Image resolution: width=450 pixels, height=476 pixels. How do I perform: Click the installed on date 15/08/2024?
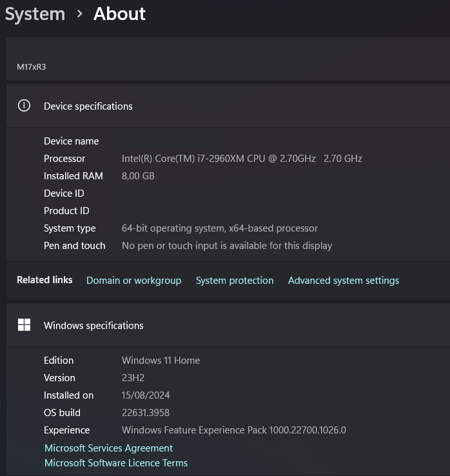click(146, 395)
